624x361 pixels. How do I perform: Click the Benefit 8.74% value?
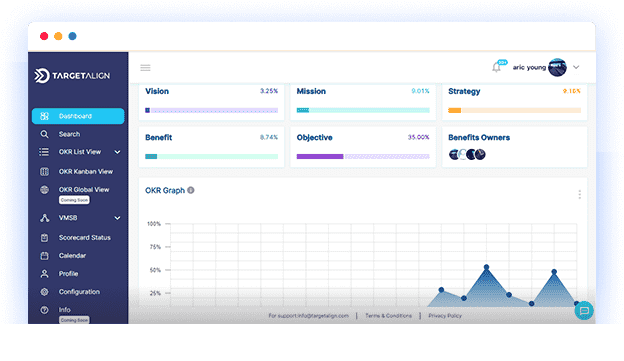[269, 137]
